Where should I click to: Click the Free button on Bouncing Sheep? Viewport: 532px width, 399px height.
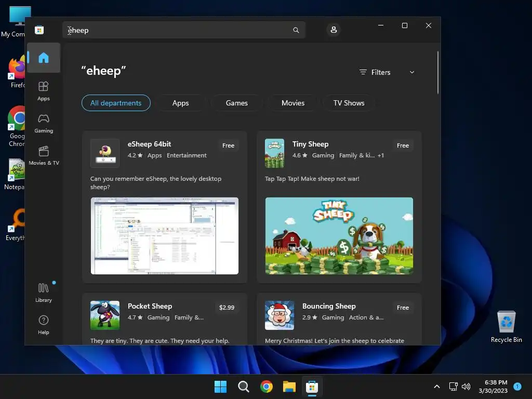pos(403,308)
